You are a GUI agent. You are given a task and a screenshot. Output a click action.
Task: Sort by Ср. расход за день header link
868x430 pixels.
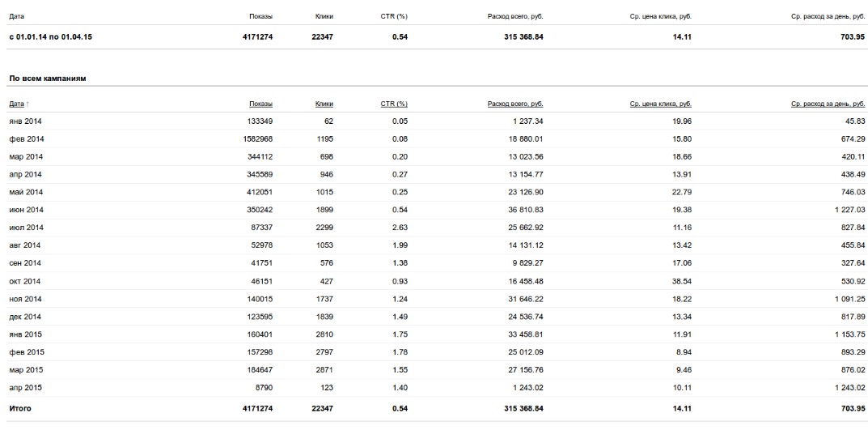pyautogui.click(x=828, y=104)
